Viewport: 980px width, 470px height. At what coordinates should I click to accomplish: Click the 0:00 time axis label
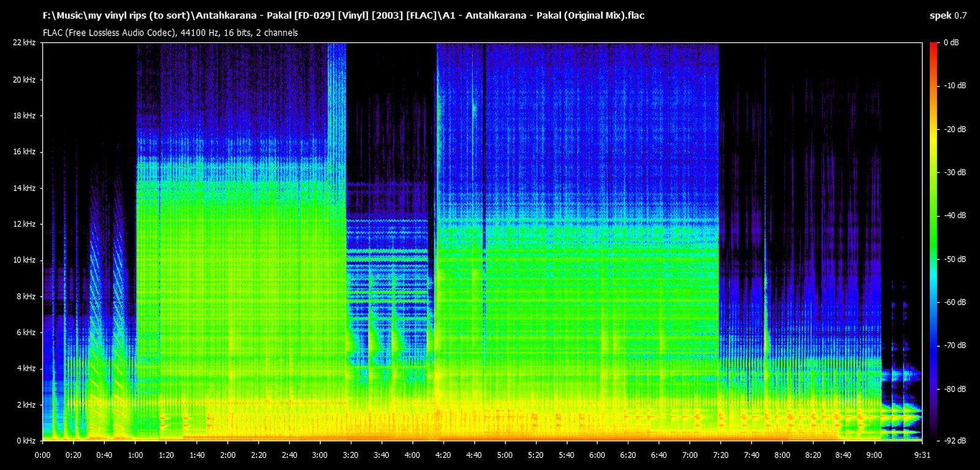tap(43, 455)
